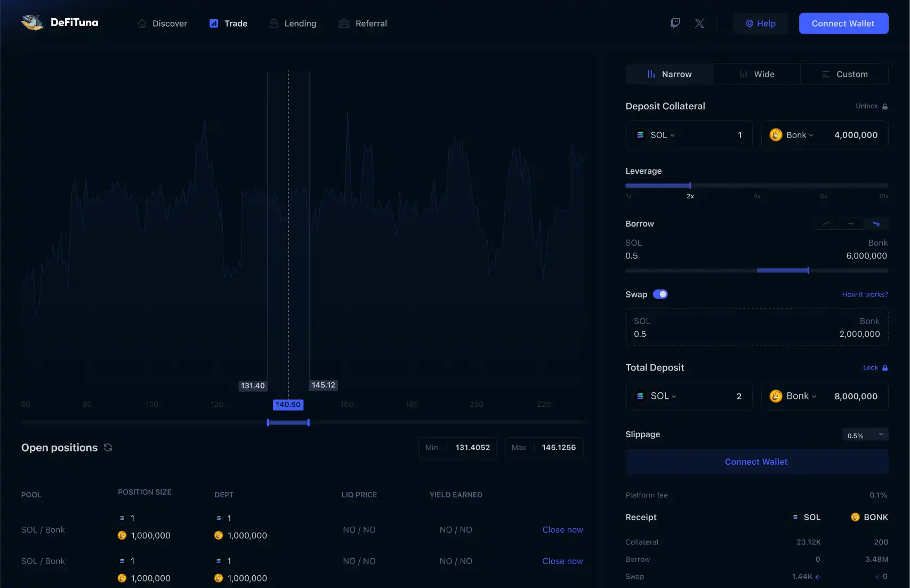910x588 pixels.
Task: Click the LIQ PRICE column header
Action: pos(359,495)
